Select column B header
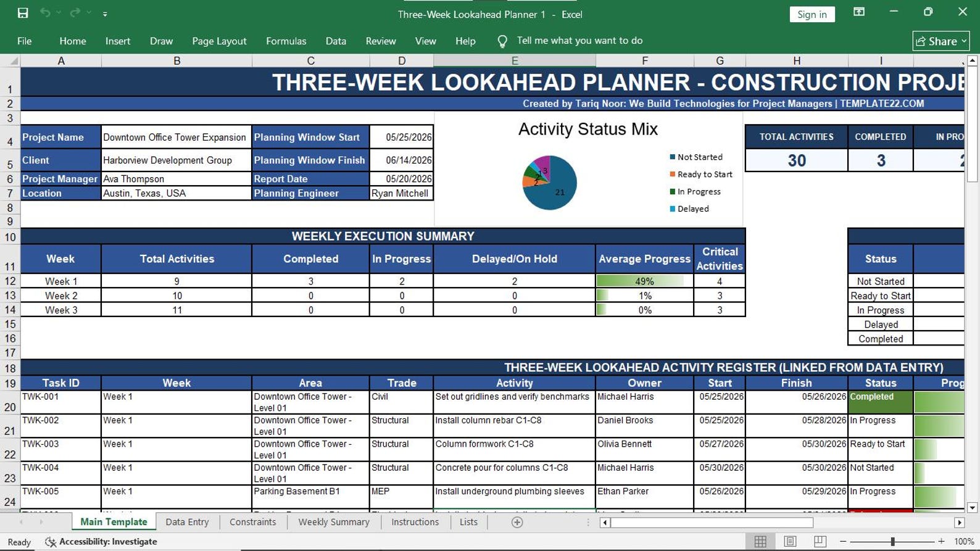The width and height of the screenshot is (980, 551). pos(176,60)
